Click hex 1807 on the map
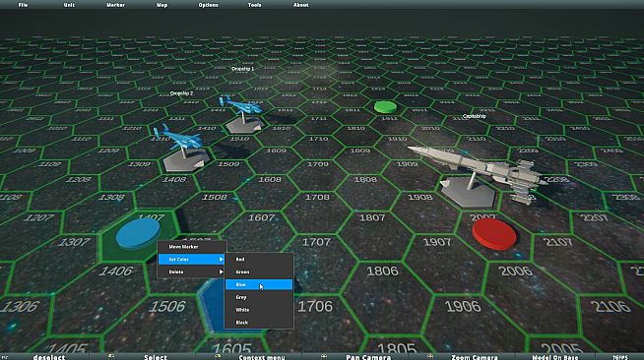644x360 pixels. click(x=372, y=217)
